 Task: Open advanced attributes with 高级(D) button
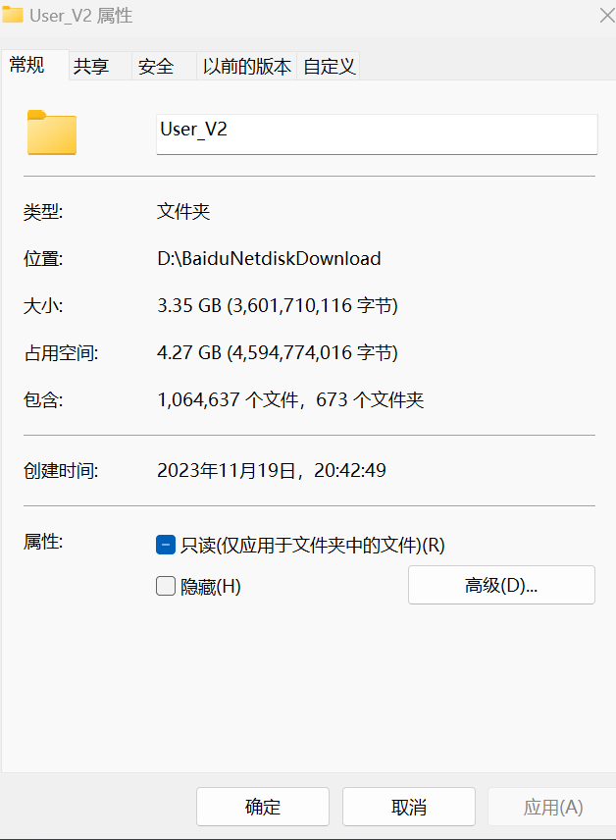click(501, 585)
